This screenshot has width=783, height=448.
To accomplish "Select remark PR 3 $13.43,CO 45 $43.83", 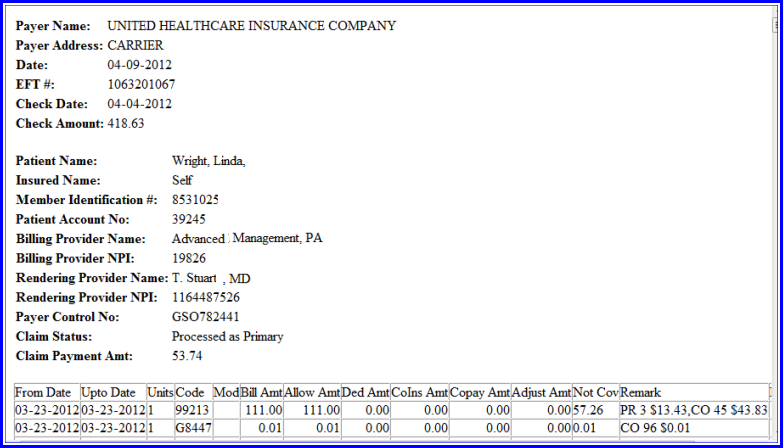I will (x=694, y=411).
